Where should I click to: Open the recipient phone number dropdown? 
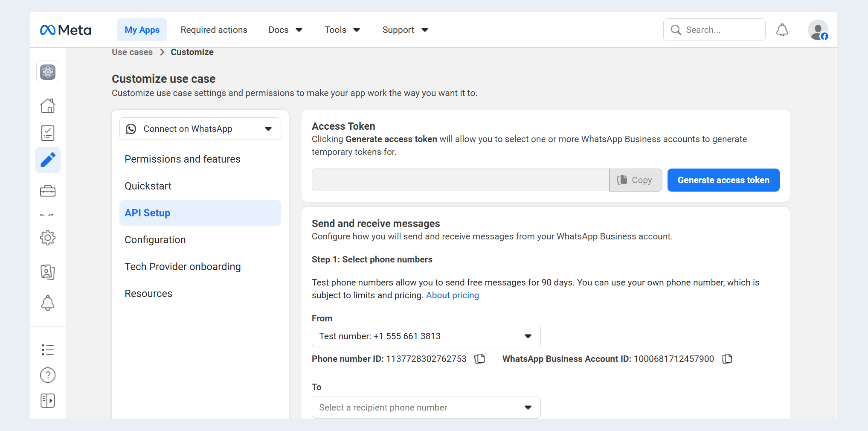point(426,408)
